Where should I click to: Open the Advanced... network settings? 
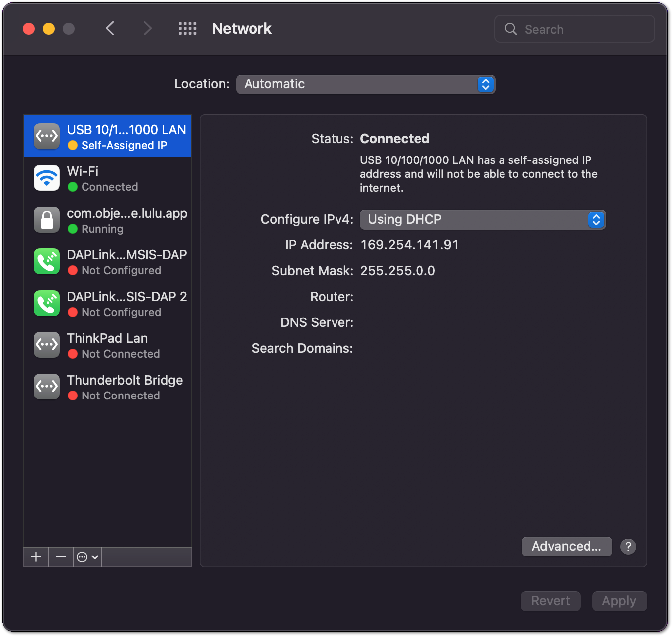(567, 547)
